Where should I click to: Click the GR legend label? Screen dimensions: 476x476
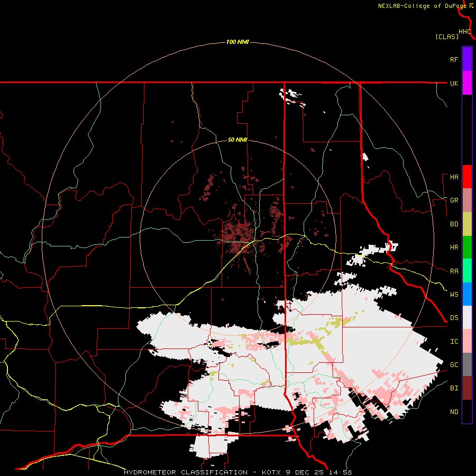pos(454,200)
